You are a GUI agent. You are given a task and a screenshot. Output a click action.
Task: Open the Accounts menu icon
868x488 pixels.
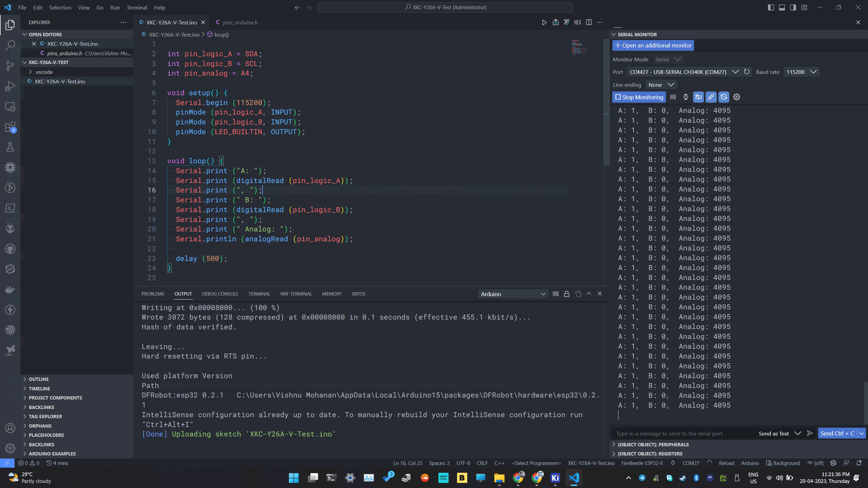(x=10, y=428)
